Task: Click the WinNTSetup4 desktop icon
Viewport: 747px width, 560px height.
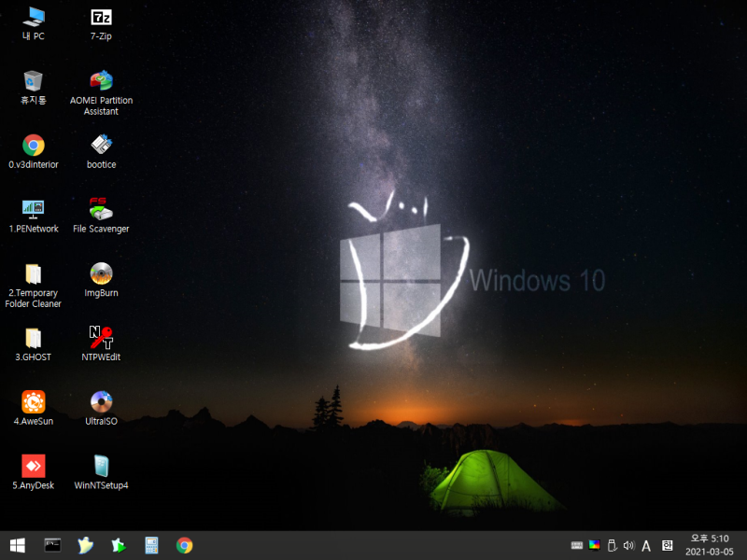Action: pyautogui.click(x=101, y=466)
